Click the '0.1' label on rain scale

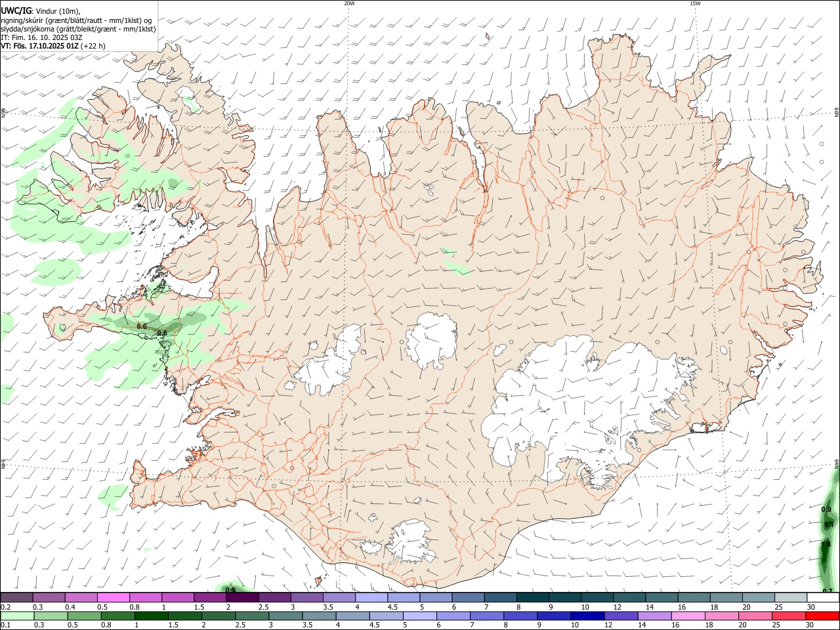point(5,625)
